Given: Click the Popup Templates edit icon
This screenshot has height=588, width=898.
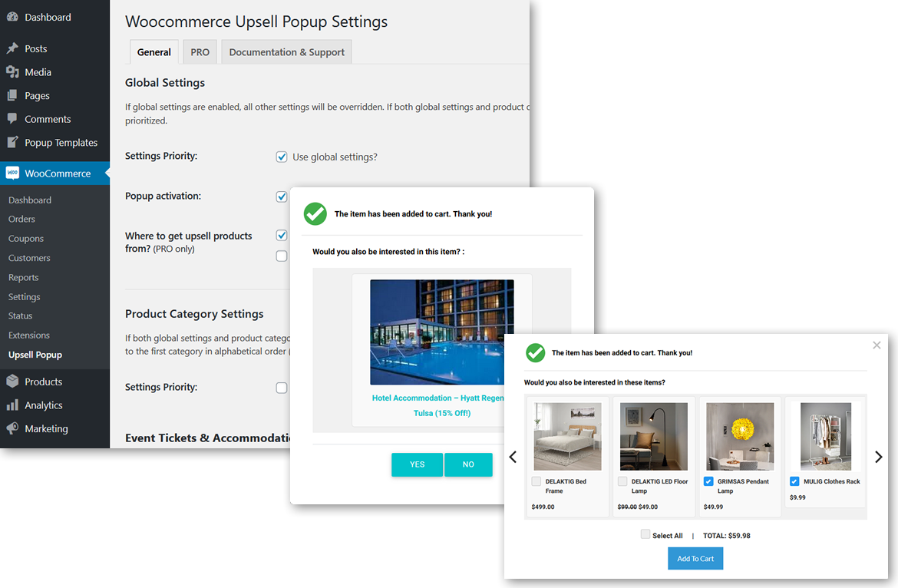Looking at the screenshot, I should tap(12, 142).
